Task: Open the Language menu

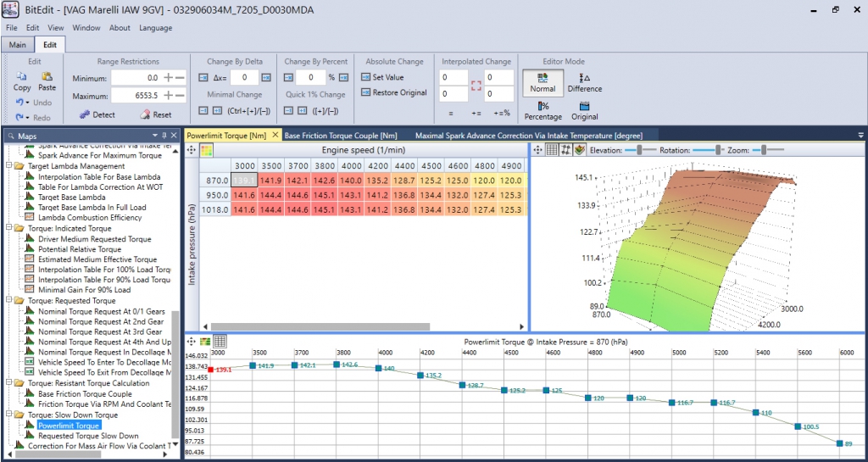Action: 156,28
